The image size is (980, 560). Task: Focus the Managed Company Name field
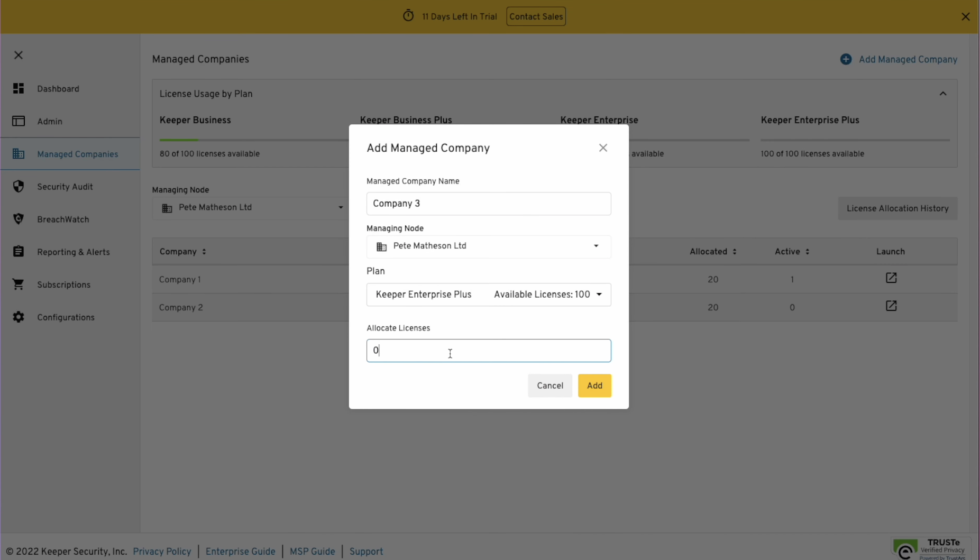489,204
